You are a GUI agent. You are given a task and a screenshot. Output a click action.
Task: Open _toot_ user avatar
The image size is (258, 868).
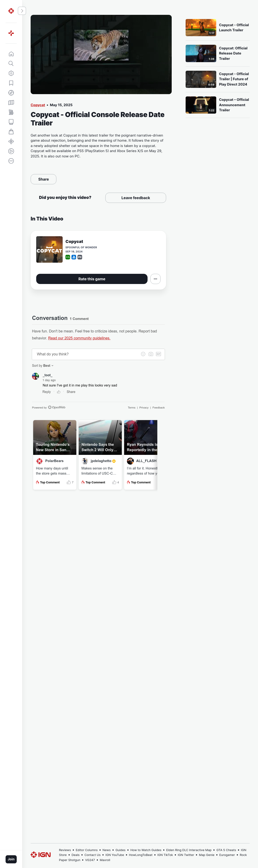coord(35,376)
